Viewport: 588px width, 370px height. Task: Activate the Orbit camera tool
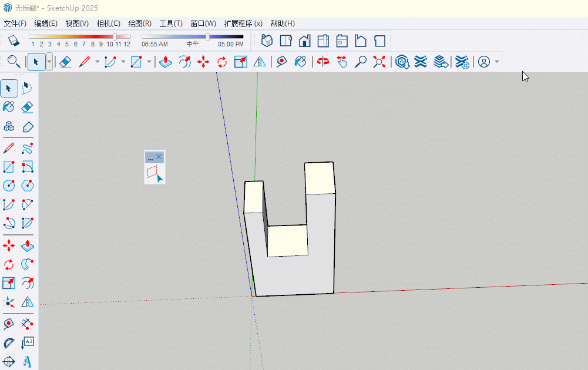point(322,62)
